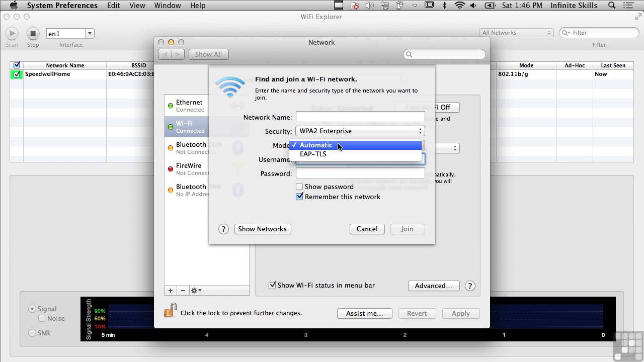Open Spotlight search magnifier in menu bar
Screen dimensions: 644x362
[612, 6]
